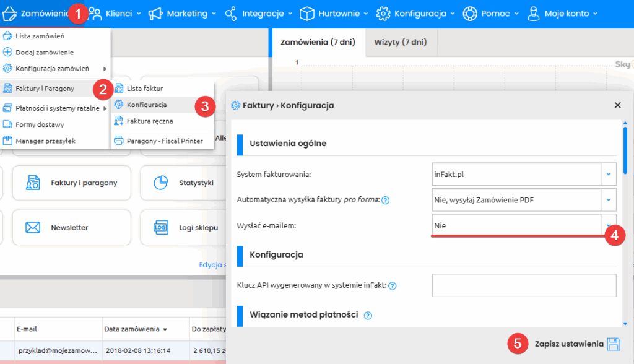Open the Klienci menu in top bar
Viewport: 634px width, 364px height.
coord(115,13)
